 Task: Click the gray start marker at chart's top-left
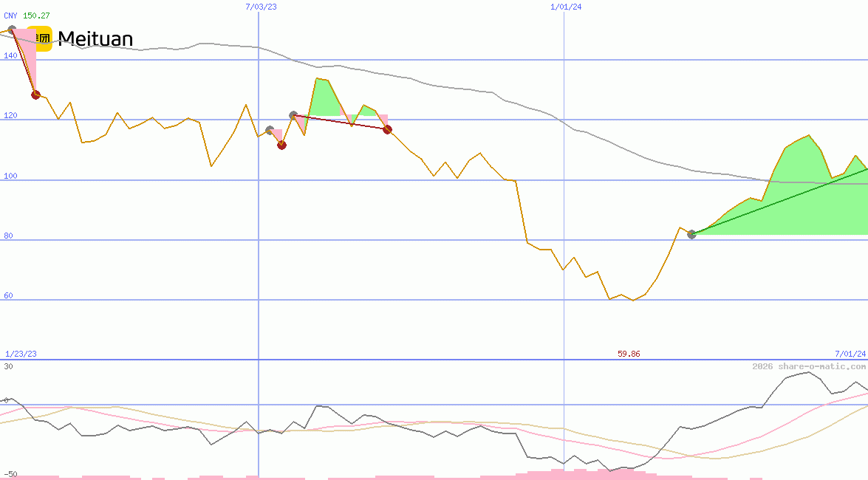(x=12, y=30)
